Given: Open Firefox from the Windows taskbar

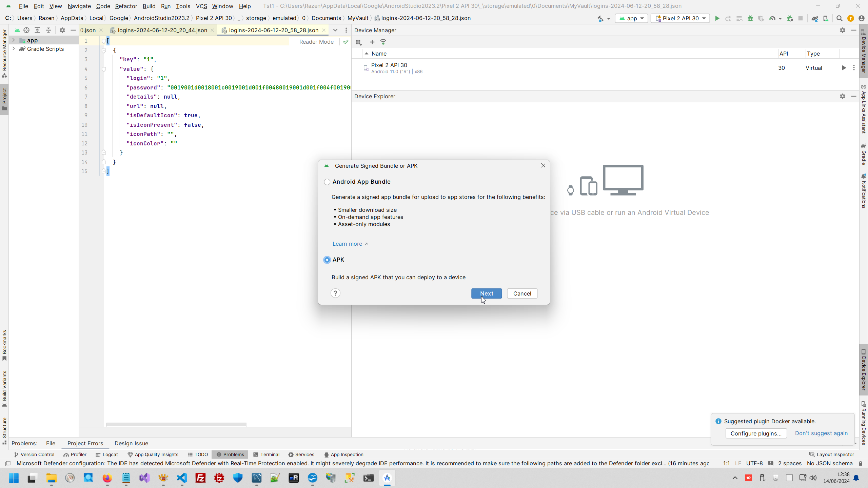Looking at the screenshot, I should click(x=107, y=478).
